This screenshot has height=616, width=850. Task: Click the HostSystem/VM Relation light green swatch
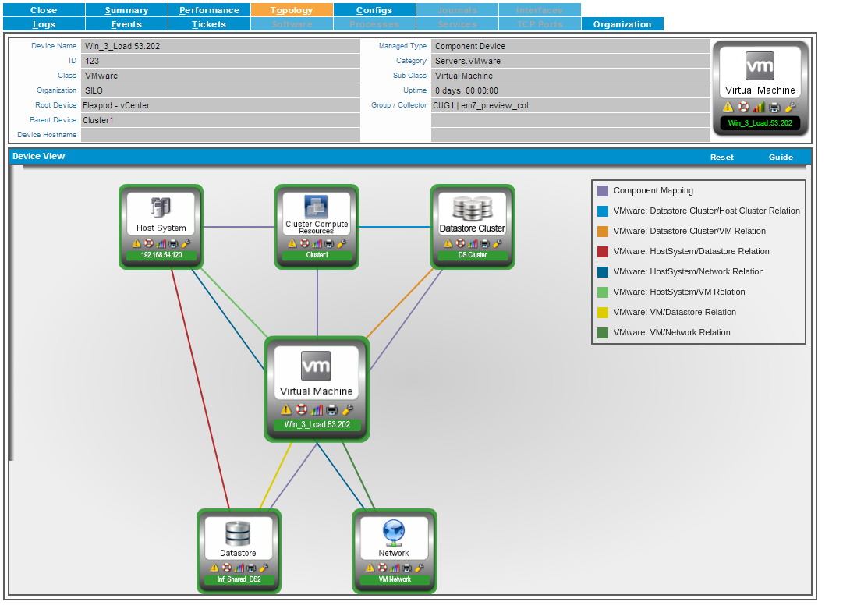[x=602, y=292]
